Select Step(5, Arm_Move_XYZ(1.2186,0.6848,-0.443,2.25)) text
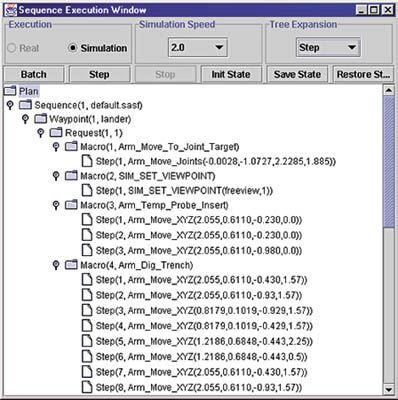This screenshot has width=398, height=400. pos(204,341)
